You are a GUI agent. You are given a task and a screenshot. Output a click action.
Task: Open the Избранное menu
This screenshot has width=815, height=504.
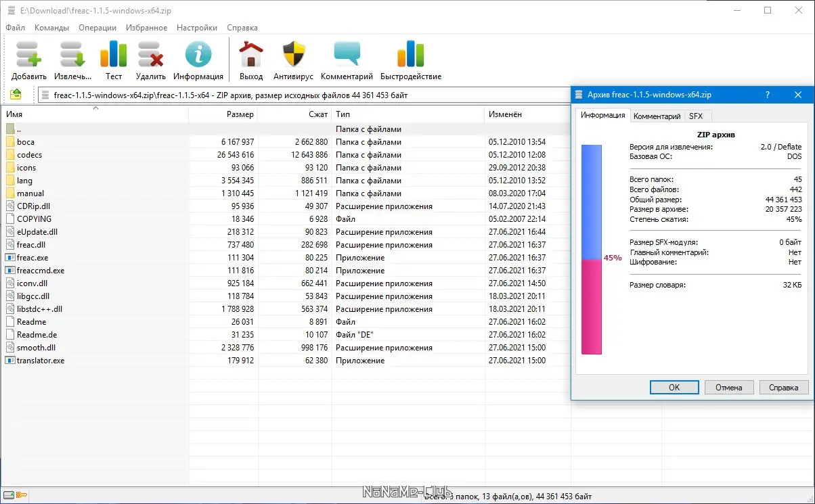[x=146, y=28]
